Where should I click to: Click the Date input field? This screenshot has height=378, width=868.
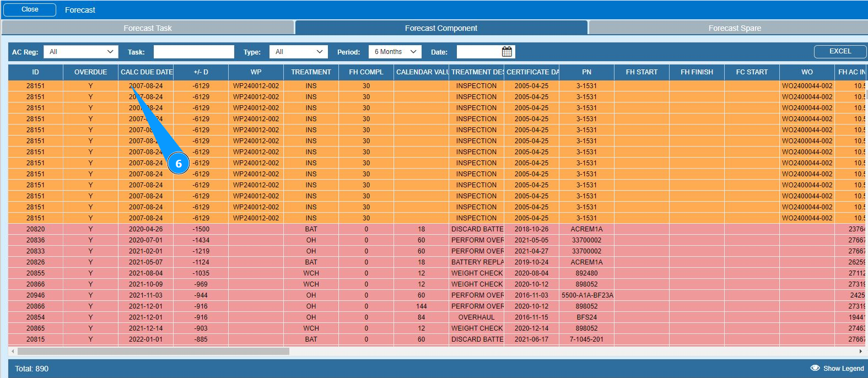click(x=479, y=52)
